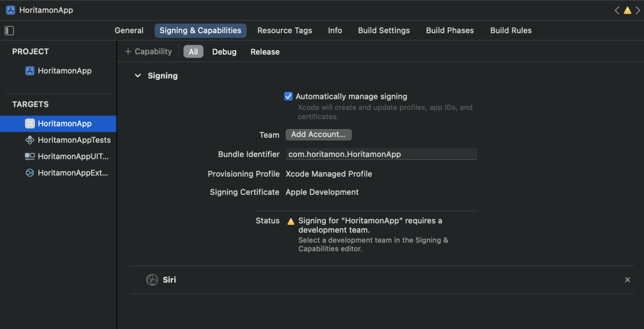The width and height of the screenshot is (644, 329).
Task: Remove the Siri capability with the X
Action: [x=627, y=280]
